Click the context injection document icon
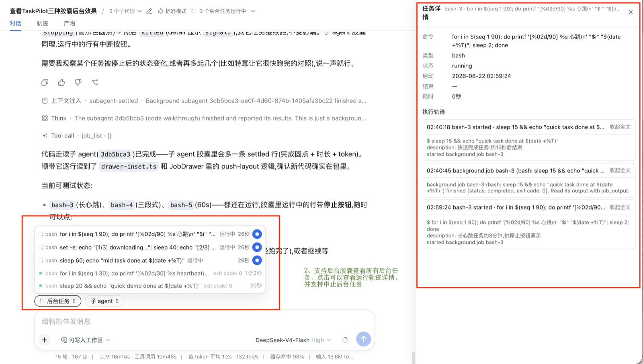Viewport: 643px width, 364px height. pyautogui.click(x=45, y=101)
